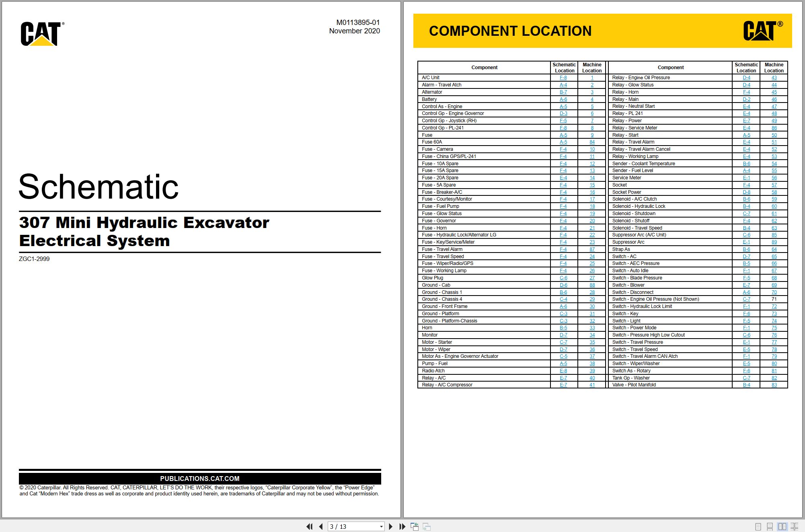The height and width of the screenshot is (532, 805).
Task: Click machine location 54 for Sender - Coolant Temperature
Action: (x=774, y=164)
